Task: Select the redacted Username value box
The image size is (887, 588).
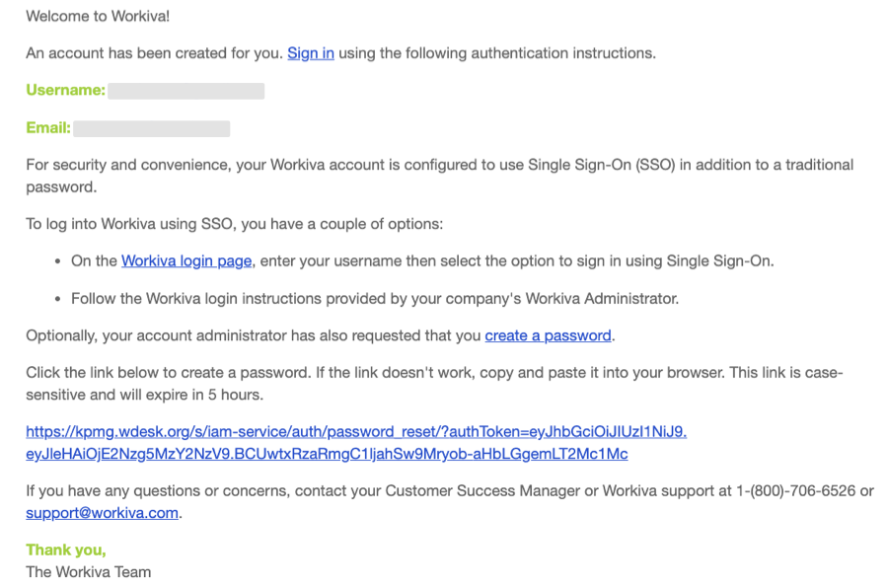Action: pyautogui.click(x=186, y=91)
